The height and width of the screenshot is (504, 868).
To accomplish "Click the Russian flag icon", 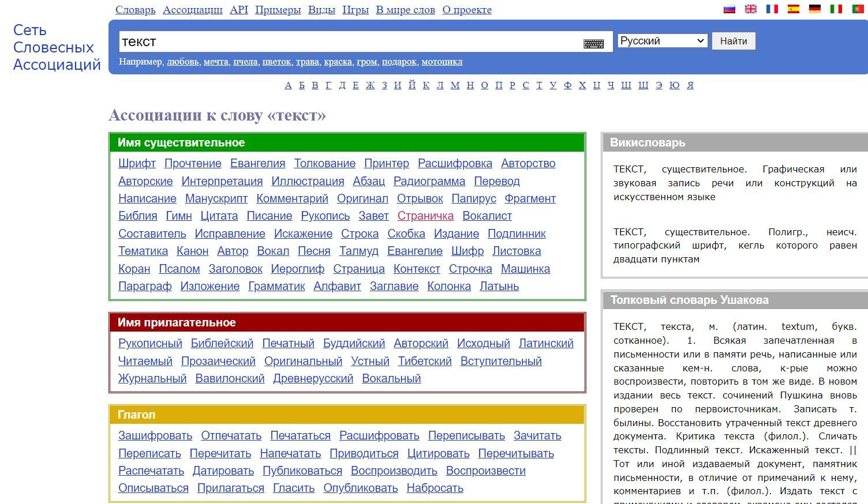I will click(729, 9).
